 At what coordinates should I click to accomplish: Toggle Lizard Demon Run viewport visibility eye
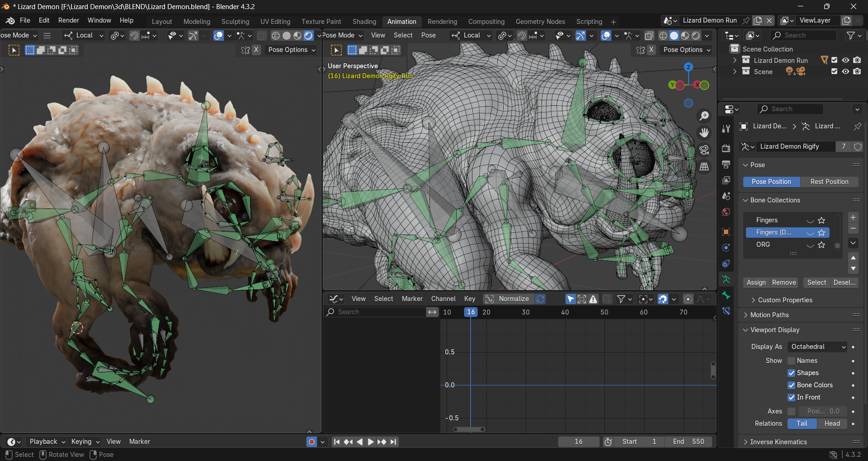point(845,60)
